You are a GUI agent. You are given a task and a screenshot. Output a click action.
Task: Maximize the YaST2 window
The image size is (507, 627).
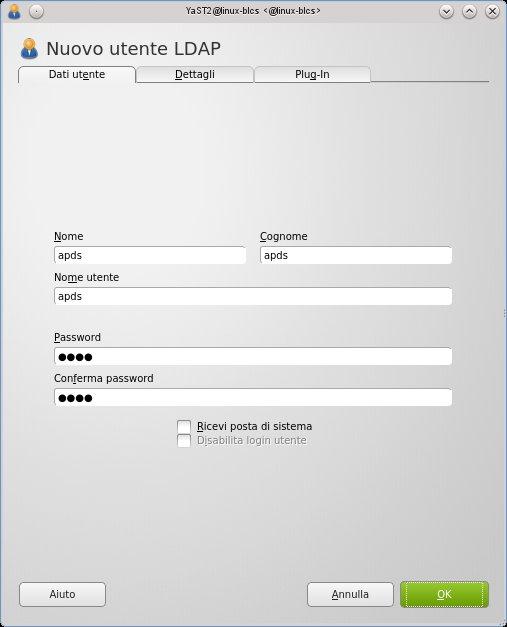[x=469, y=12]
